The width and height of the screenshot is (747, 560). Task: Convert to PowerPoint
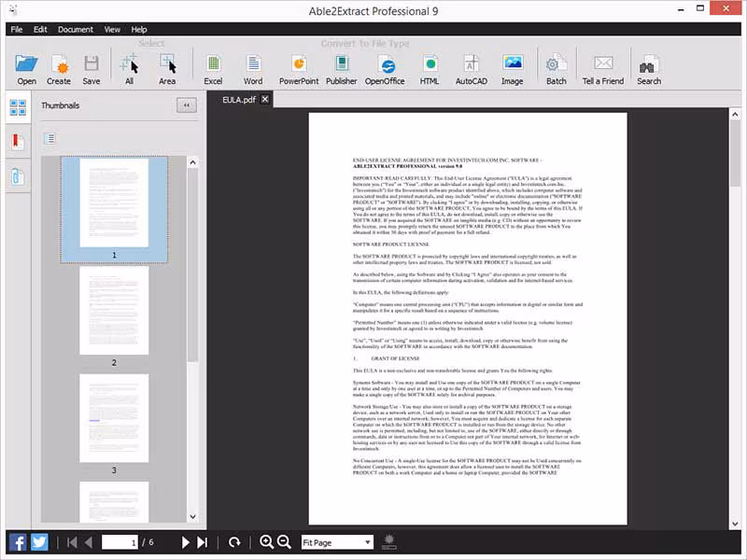point(299,69)
